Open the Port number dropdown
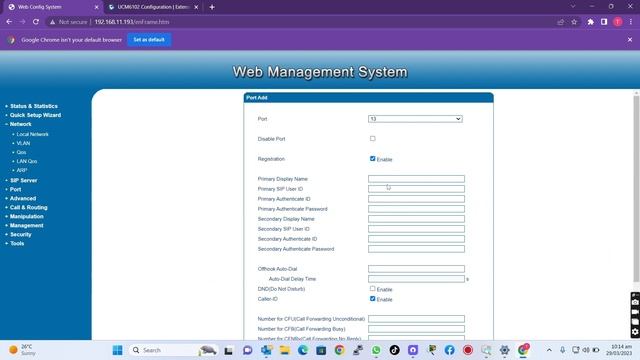 click(x=415, y=119)
